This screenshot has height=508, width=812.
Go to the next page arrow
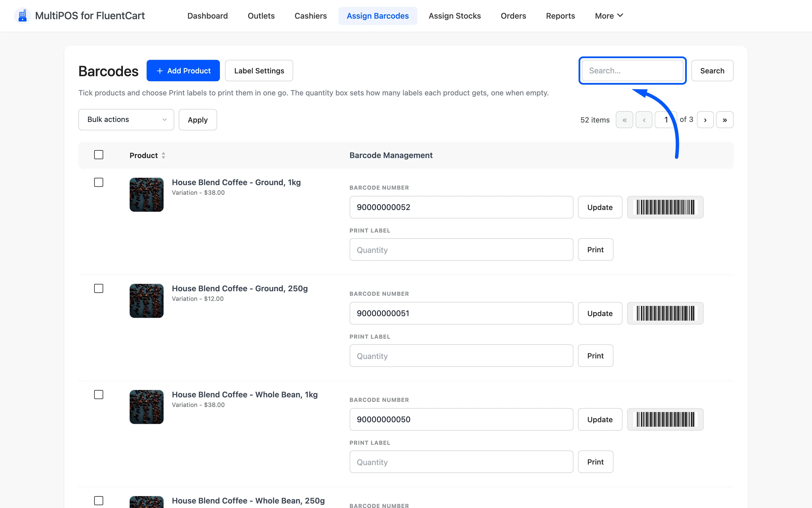coord(705,120)
